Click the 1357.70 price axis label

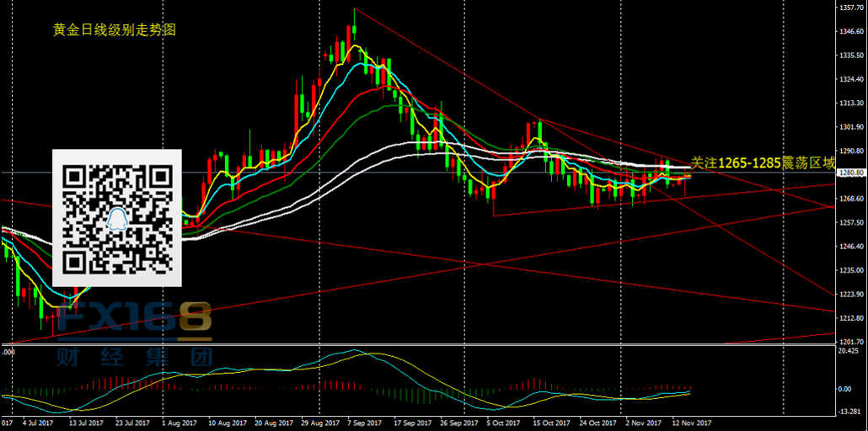pyautogui.click(x=853, y=8)
